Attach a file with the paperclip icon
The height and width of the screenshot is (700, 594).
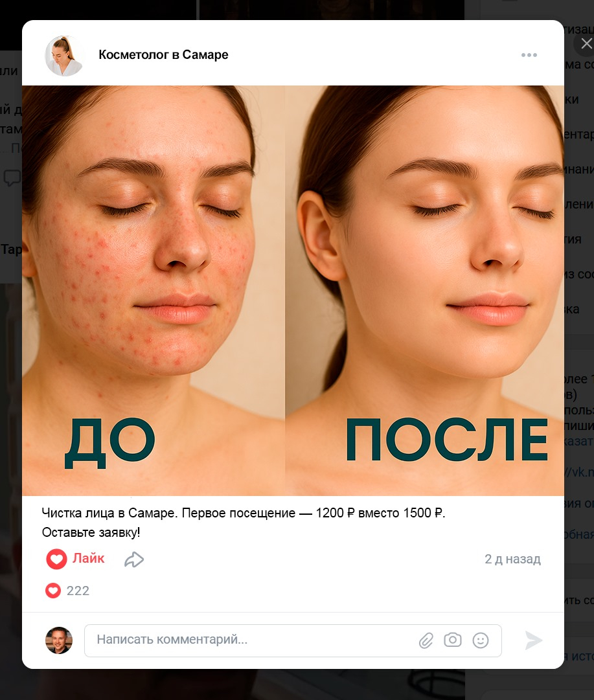(426, 640)
